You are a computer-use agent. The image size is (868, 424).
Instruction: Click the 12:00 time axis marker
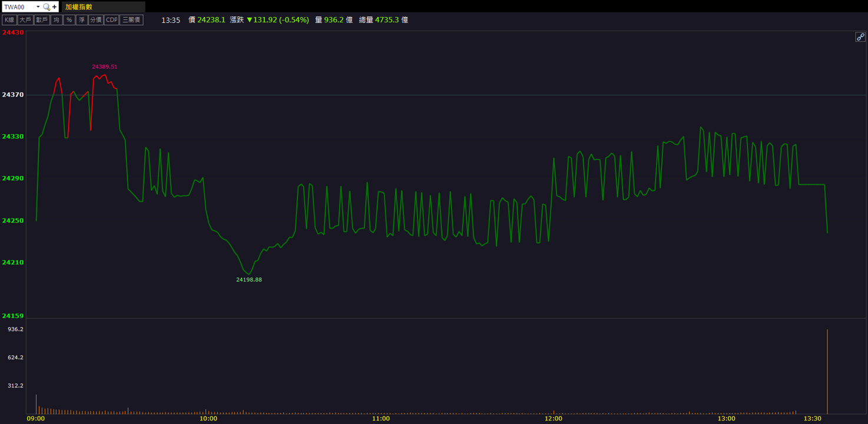point(554,419)
